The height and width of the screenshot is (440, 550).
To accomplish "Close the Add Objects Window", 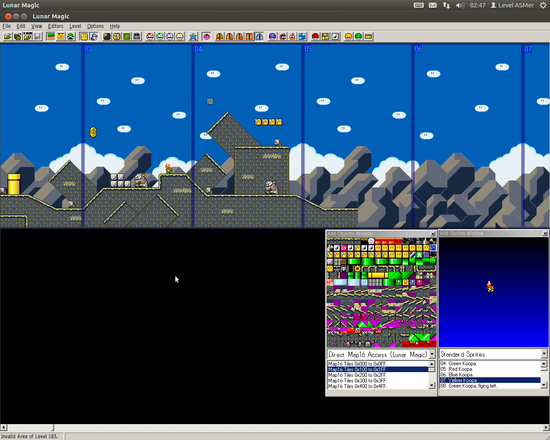I will (433, 234).
